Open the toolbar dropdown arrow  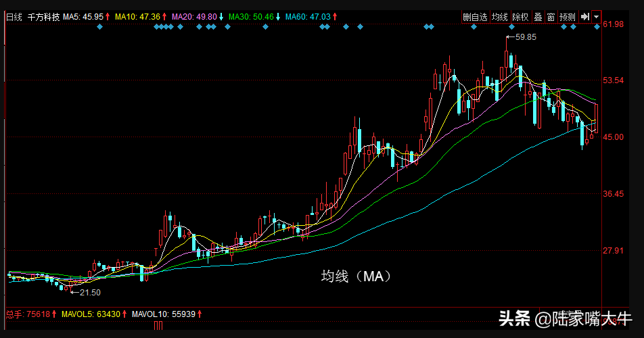coord(596,16)
